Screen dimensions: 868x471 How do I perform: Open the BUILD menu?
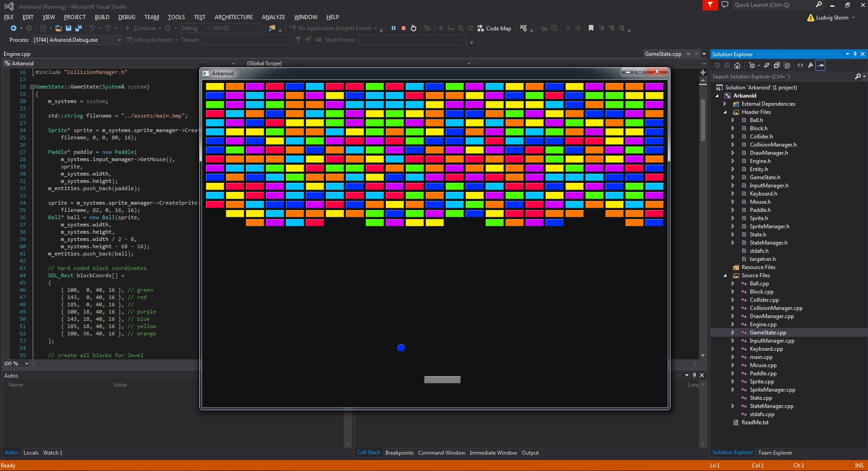(x=102, y=17)
